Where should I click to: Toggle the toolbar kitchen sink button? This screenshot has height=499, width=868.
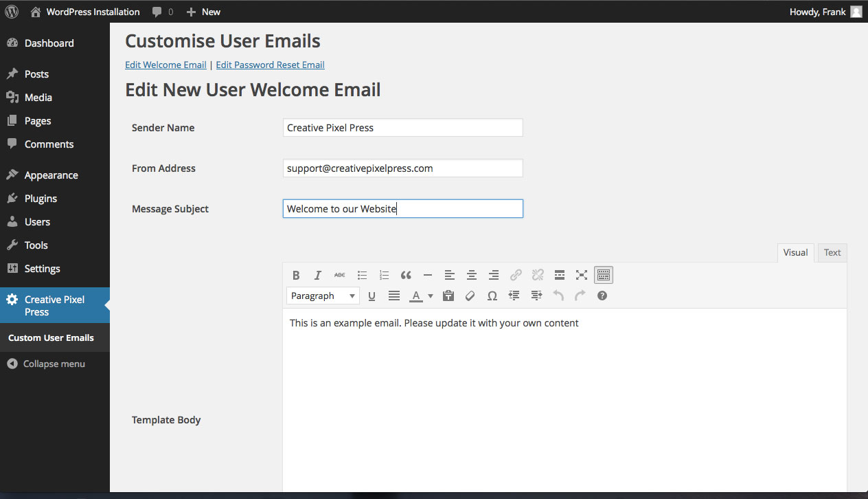click(604, 275)
